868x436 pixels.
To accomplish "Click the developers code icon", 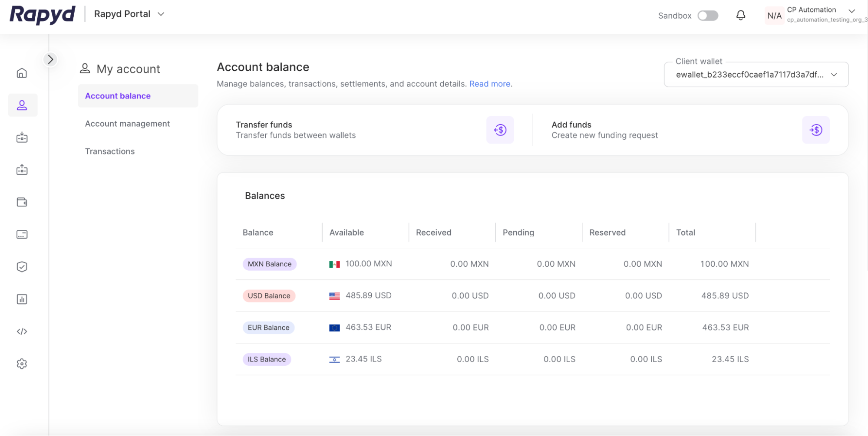I will [22, 331].
